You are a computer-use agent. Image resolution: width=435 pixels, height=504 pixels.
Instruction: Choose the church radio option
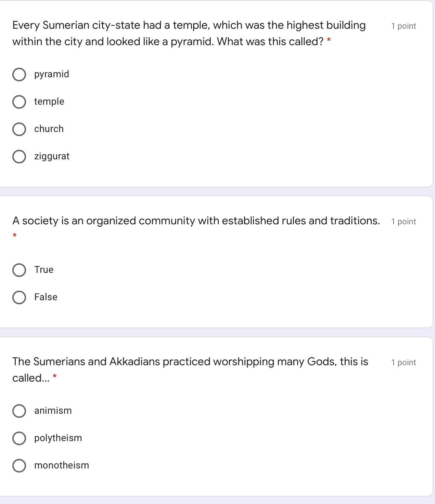click(x=19, y=129)
